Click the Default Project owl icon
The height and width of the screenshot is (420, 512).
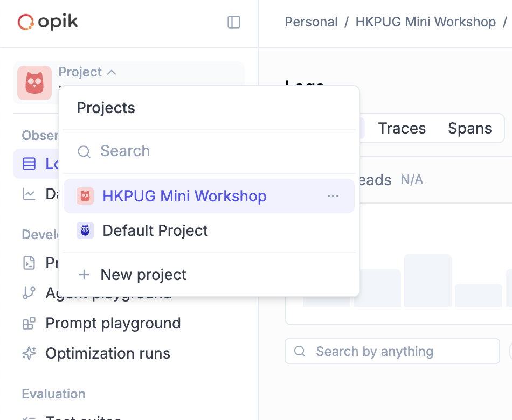click(x=85, y=230)
